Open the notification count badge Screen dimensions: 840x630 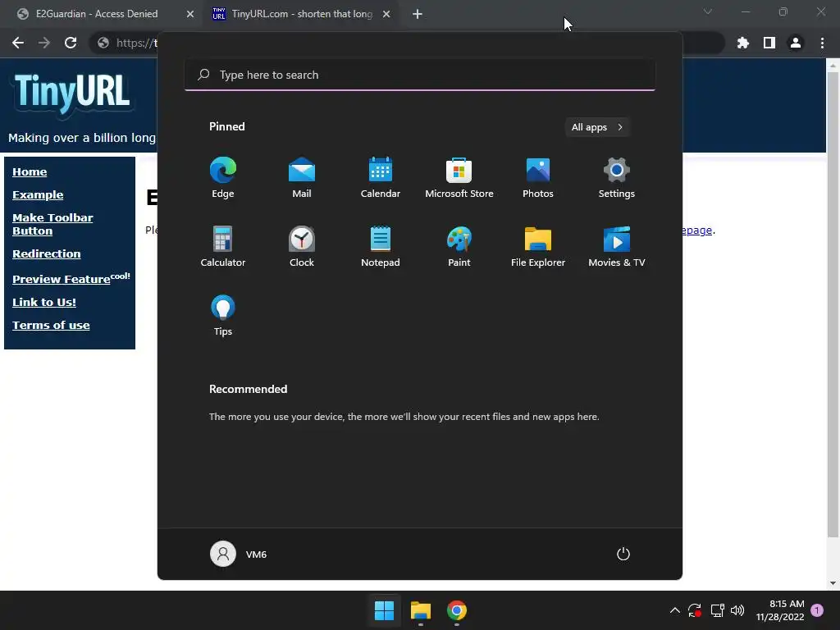(x=817, y=610)
